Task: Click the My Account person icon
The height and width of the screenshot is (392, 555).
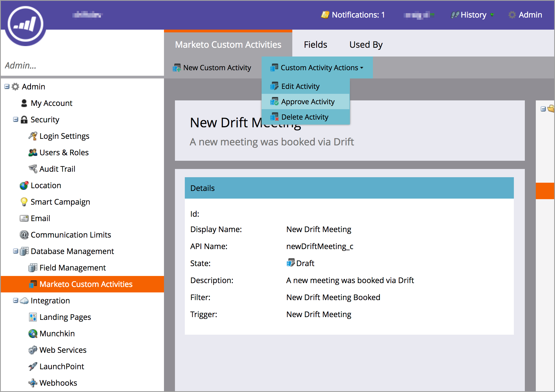Action: 24,103
